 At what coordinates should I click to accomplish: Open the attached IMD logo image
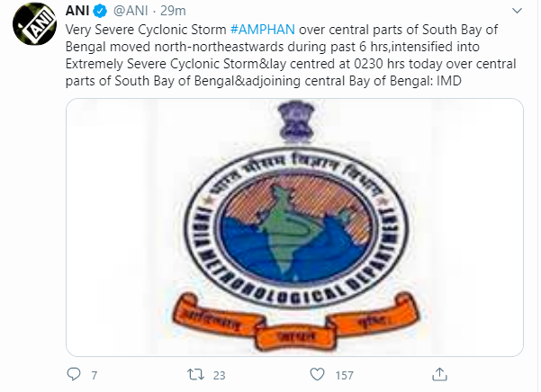(294, 227)
